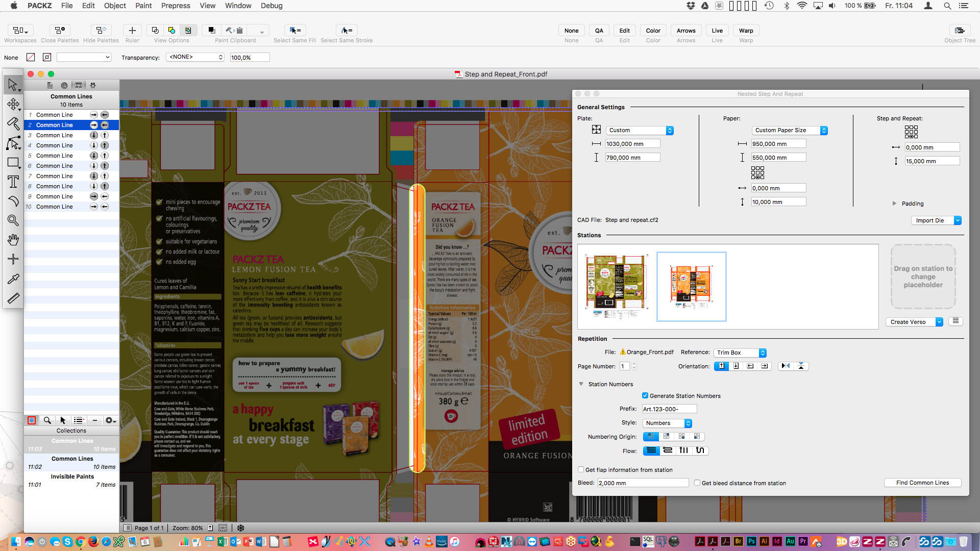Click the highlight red square button in collections bar
Viewport: 980px width, 551px height.
[x=32, y=420]
